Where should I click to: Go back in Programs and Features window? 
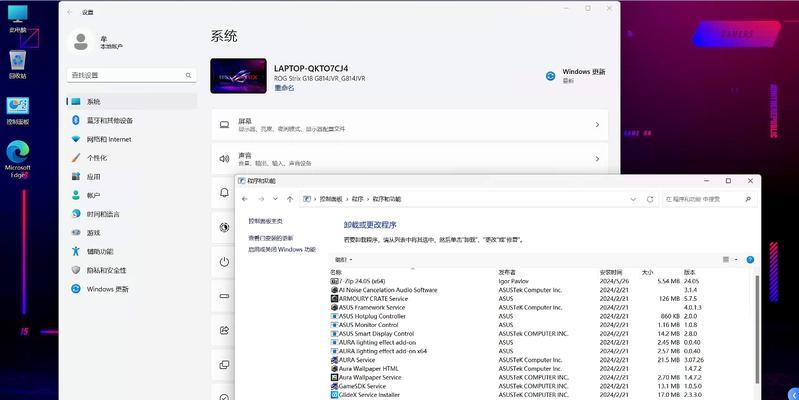245,199
